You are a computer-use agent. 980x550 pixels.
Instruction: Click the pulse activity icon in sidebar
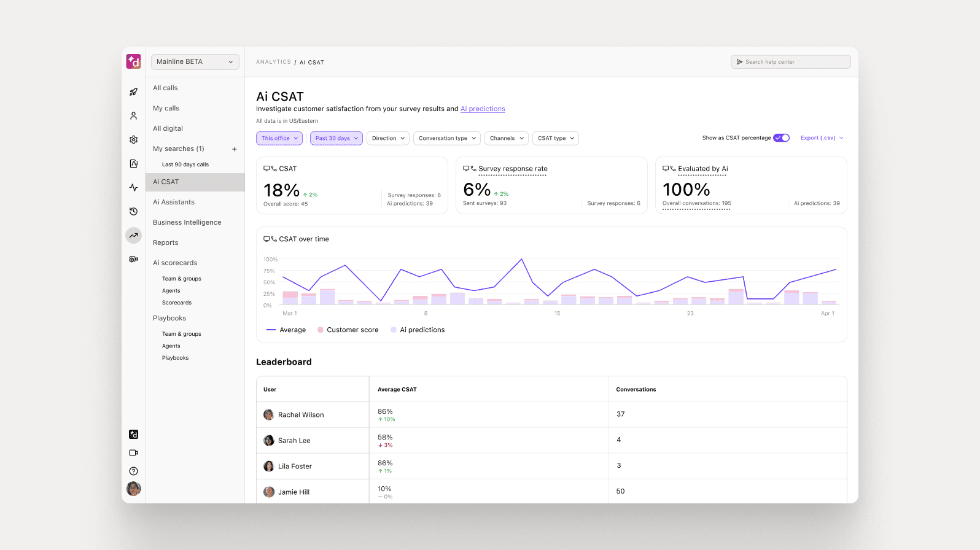coord(133,188)
